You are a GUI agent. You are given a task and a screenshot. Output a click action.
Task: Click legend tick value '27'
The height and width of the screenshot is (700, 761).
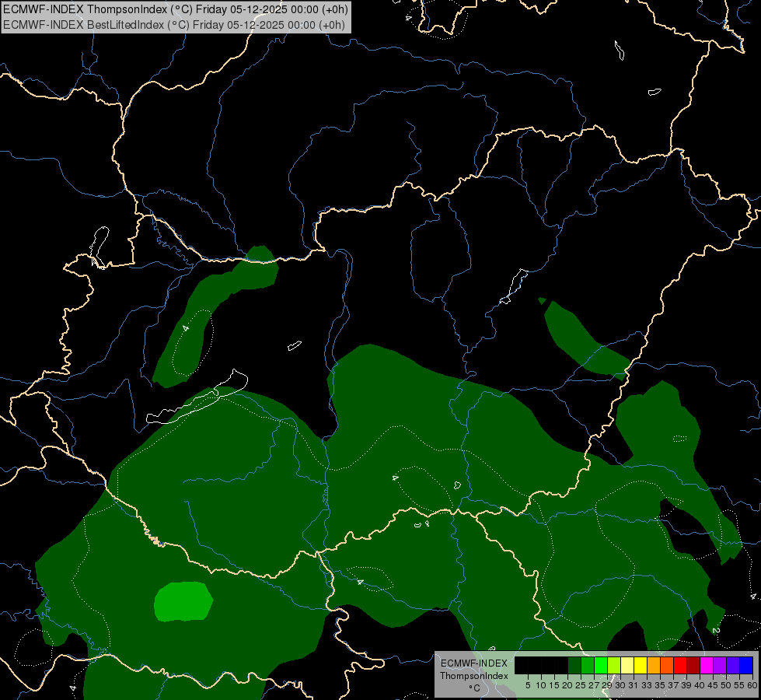click(594, 685)
